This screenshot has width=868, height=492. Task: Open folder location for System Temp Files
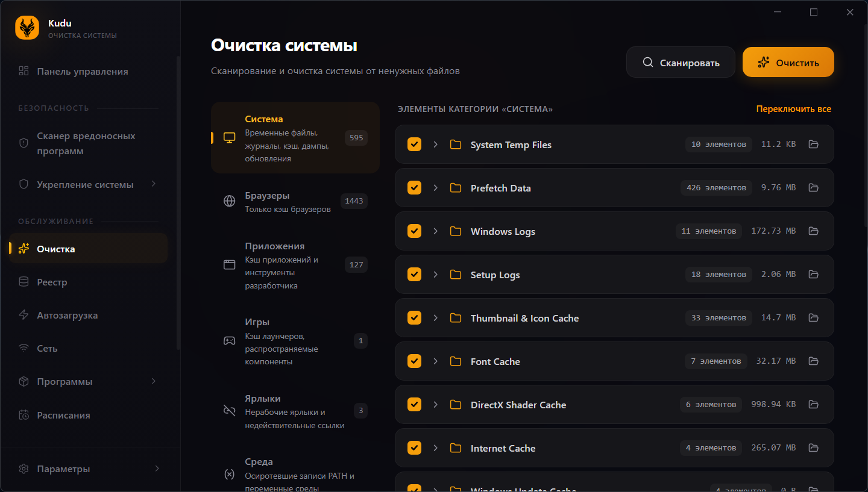[813, 145]
